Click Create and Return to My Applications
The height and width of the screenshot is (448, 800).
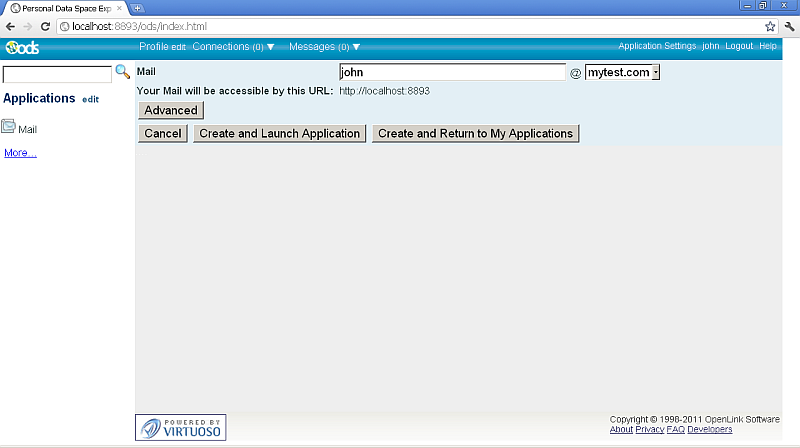(475, 133)
